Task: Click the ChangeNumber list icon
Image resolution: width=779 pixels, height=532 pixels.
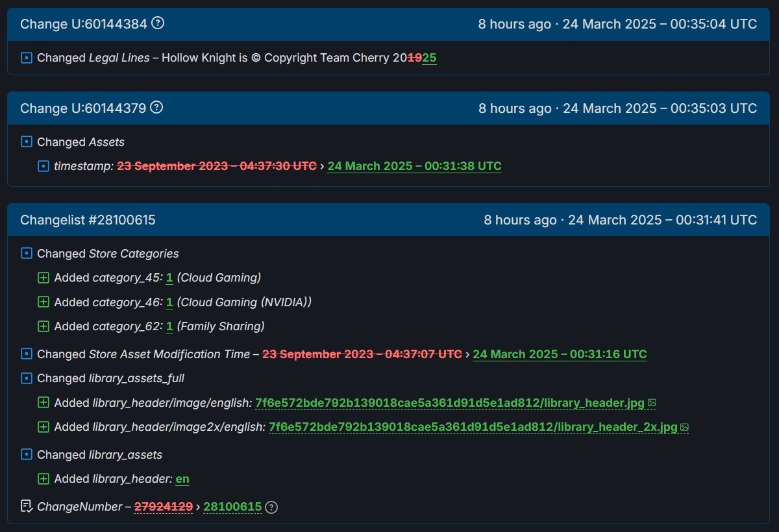Action: coord(27,506)
